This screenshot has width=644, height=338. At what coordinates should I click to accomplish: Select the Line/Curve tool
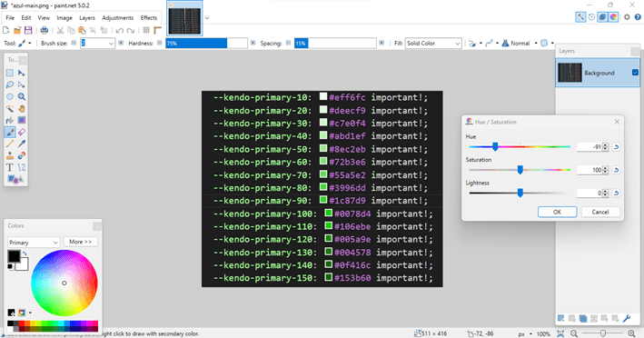coord(22,167)
